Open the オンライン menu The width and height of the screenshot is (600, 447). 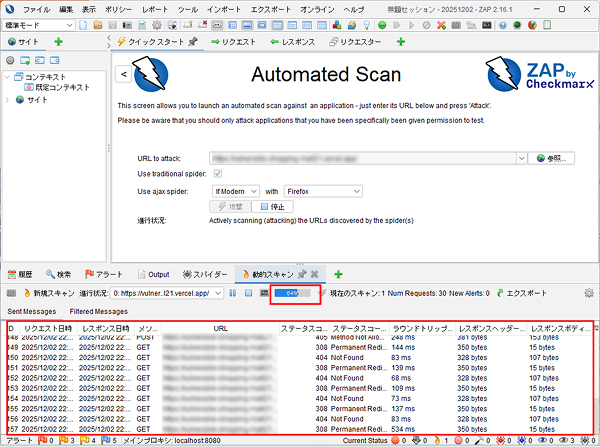[317, 9]
